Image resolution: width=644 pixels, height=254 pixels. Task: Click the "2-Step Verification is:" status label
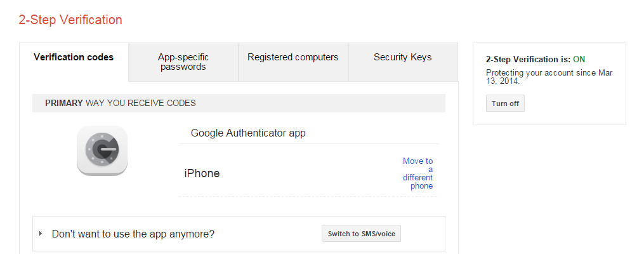[528, 59]
